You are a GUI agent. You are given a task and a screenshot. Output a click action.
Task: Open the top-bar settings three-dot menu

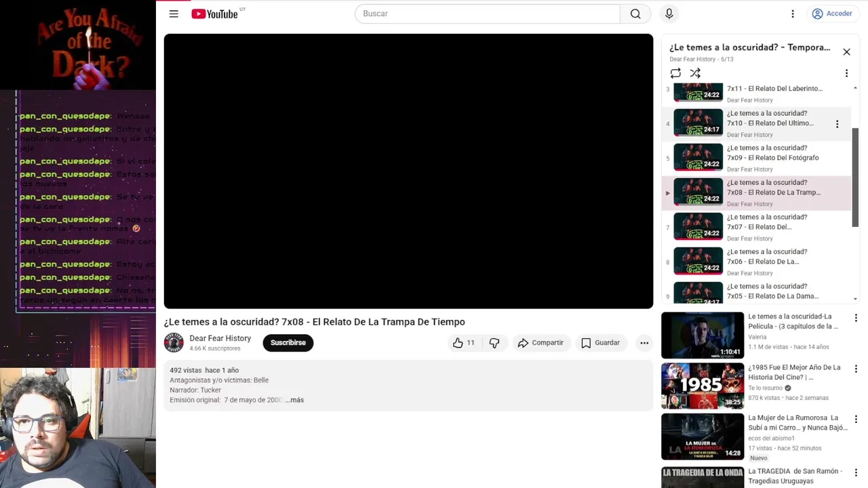coord(792,14)
